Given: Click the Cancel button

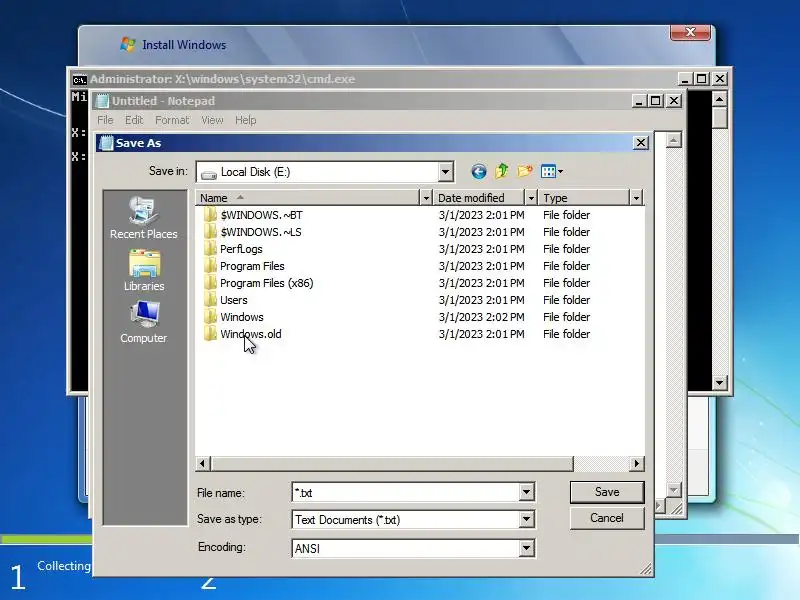Looking at the screenshot, I should tap(607, 518).
